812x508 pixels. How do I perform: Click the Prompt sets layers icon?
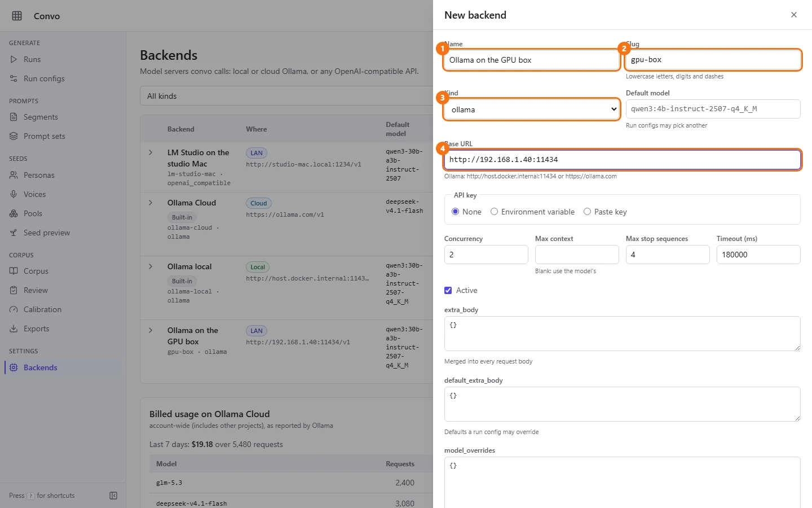(x=14, y=136)
